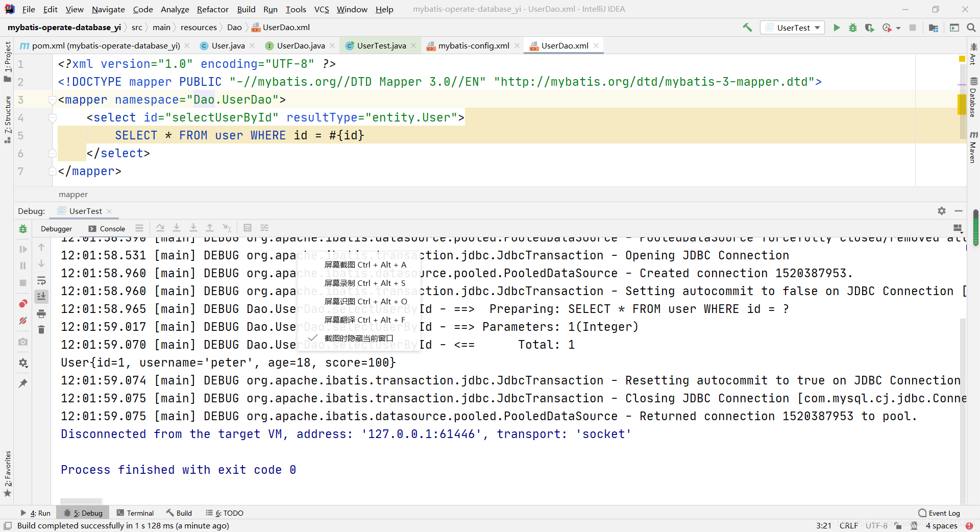Screen dimensions: 980x532
Task: Switch to the pom.xml editor tab
Action: coord(106,45)
